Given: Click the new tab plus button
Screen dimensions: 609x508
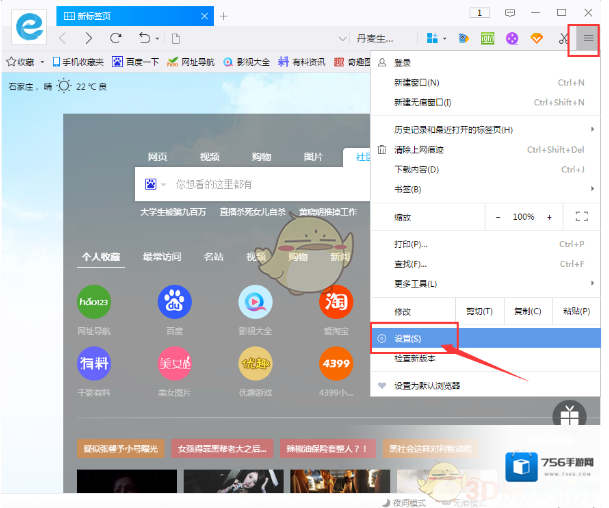Looking at the screenshot, I should coord(224,16).
